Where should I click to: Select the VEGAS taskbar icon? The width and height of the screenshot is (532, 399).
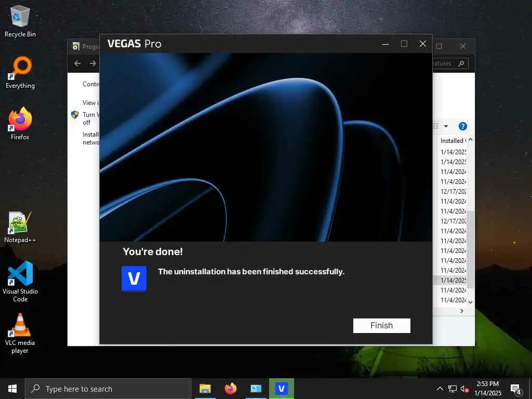click(281, 389)
